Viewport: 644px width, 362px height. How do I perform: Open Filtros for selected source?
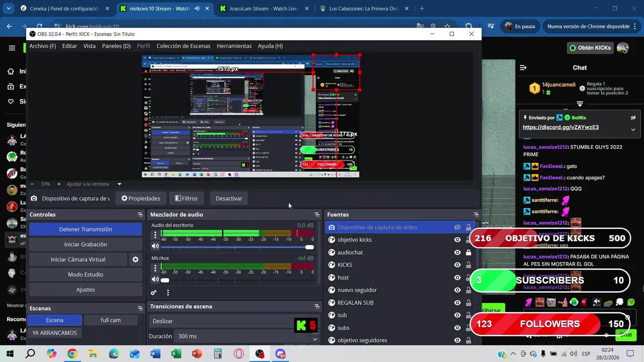coord(186,199)
